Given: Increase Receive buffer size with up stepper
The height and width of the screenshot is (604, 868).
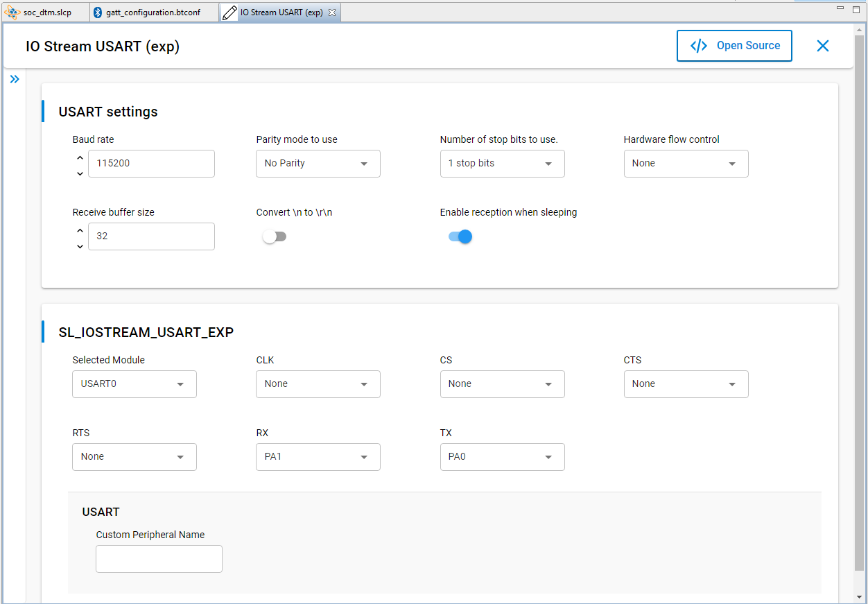Looking at the screenshot, I should pyautogui.click(x=80, y=230).
